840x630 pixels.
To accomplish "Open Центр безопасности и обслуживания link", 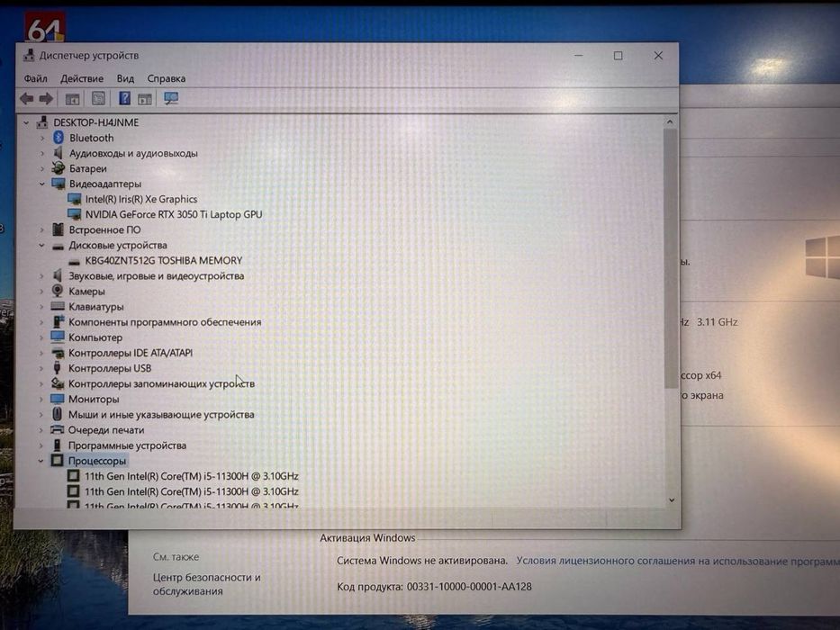I will pos(206,584).
